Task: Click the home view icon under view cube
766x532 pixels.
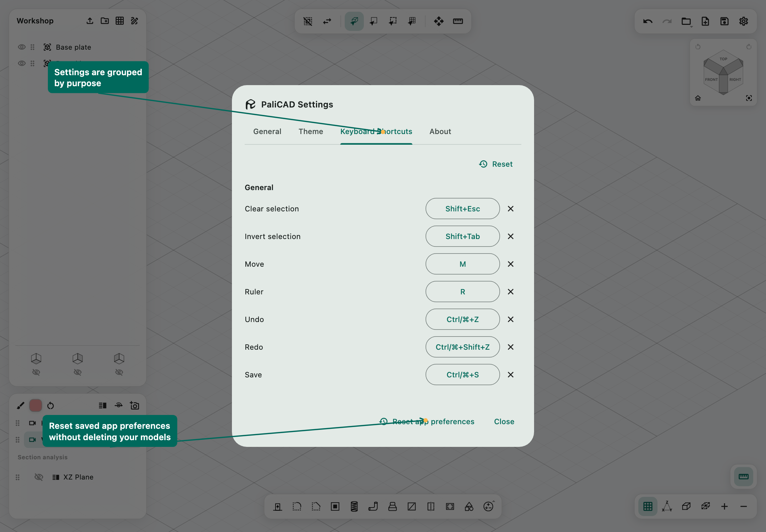Action: [x=698, y=98]
